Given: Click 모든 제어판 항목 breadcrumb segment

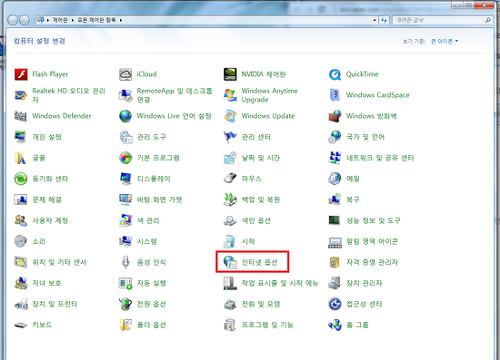Looking at the screenshot, I should (x=97, y=20).
